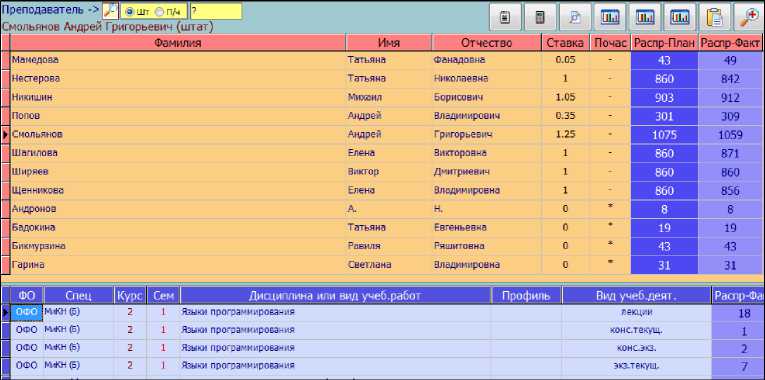The width and height of the screenshot is (765, 380).
Task: Select the Мамедова surname cell
Action: [178, 60]
